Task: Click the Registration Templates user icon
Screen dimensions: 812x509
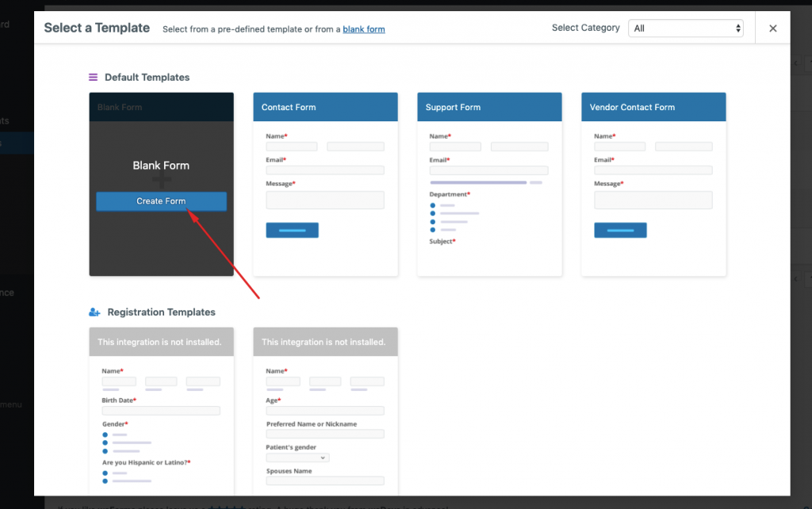Action: [x=94, y=312]
